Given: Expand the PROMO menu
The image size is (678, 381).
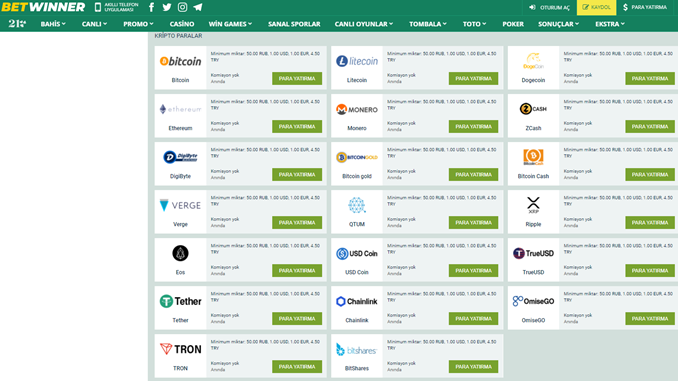Looking at the screenshot, I should 138,24.
